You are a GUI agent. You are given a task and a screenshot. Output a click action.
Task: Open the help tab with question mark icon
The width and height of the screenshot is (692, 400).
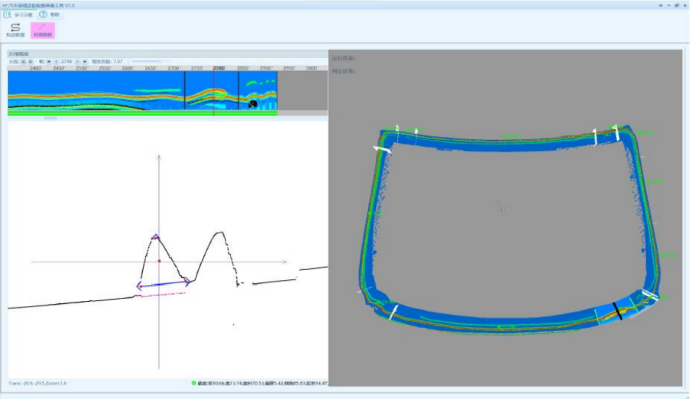click(49, 15)
